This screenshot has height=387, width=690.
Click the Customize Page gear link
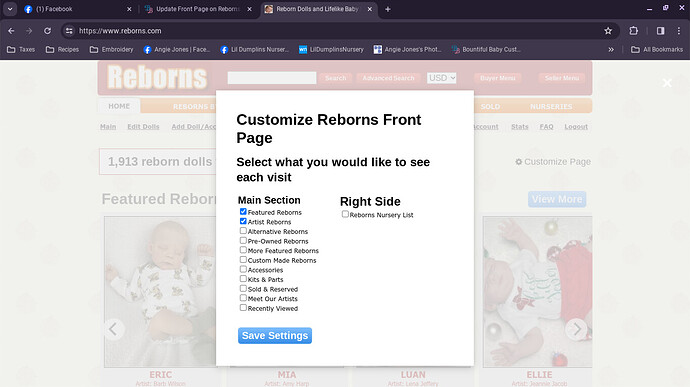[553, 162]
